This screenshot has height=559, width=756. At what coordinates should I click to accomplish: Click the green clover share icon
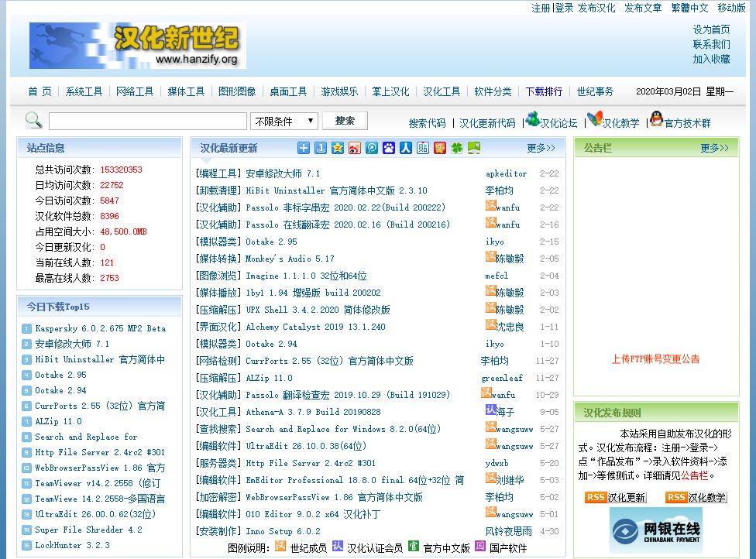(x=457, y=148)
